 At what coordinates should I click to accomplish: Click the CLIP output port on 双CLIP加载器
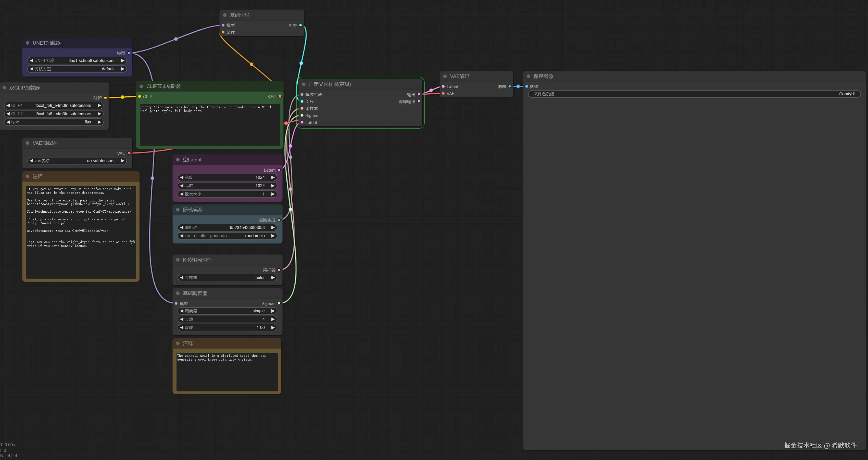105,98
